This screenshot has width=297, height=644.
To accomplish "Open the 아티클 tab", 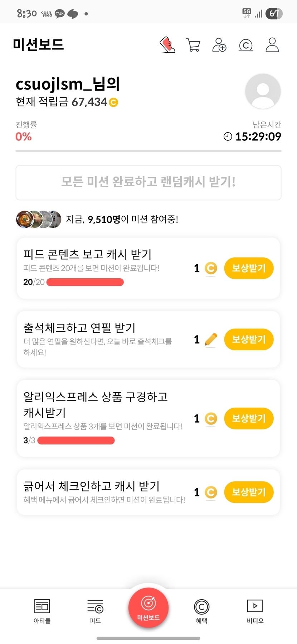I will coord(42,611).
